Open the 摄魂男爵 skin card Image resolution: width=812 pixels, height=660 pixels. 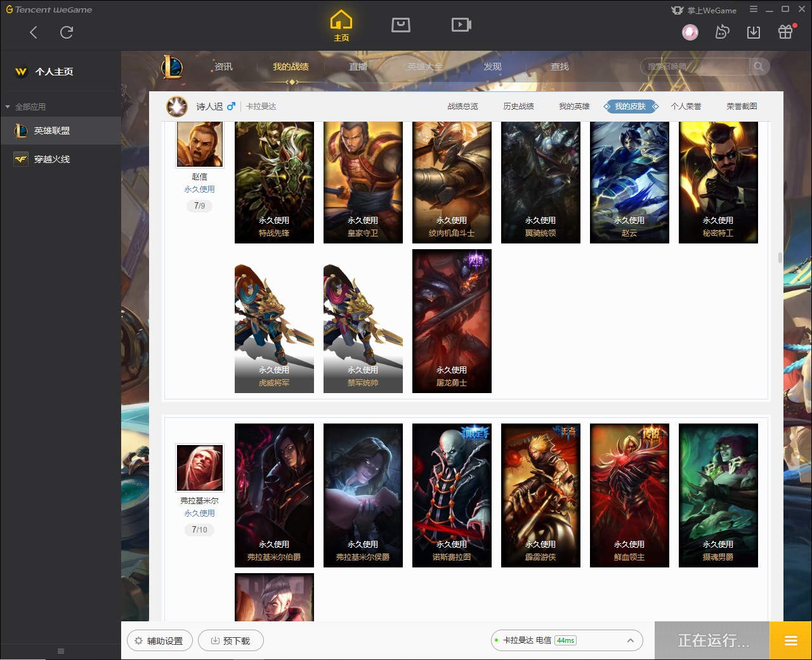point(718,495)
